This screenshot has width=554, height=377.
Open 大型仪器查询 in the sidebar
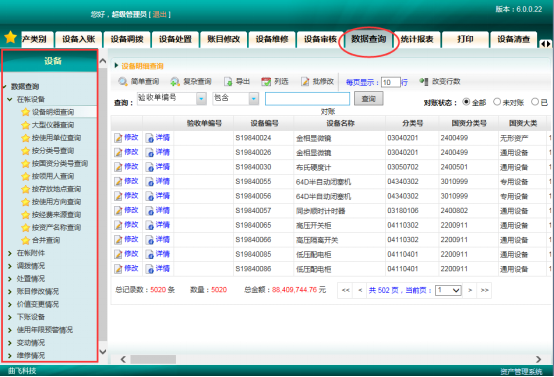53,125
